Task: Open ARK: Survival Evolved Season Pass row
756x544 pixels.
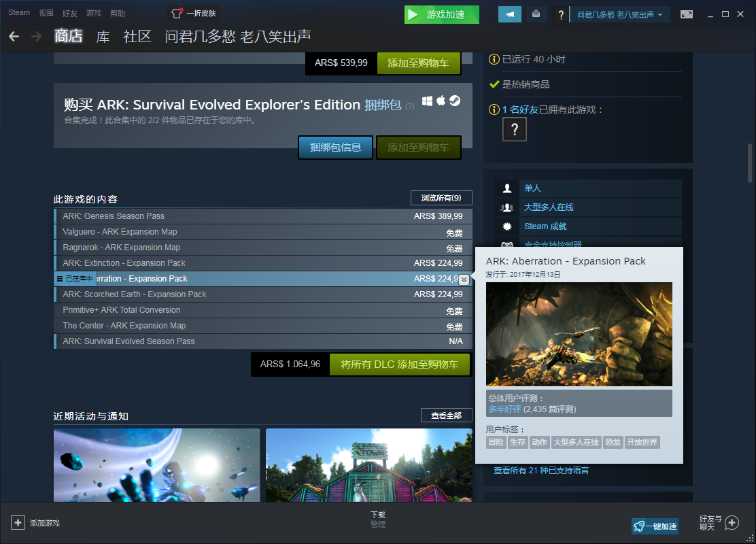Action: (263, 341)
